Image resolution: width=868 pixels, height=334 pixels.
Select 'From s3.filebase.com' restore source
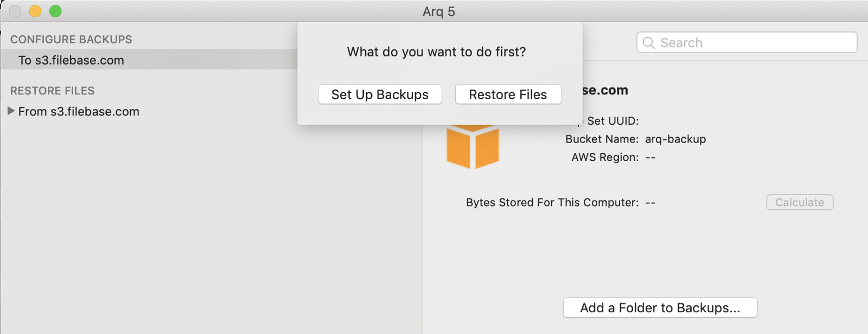(x=79, y=112)
